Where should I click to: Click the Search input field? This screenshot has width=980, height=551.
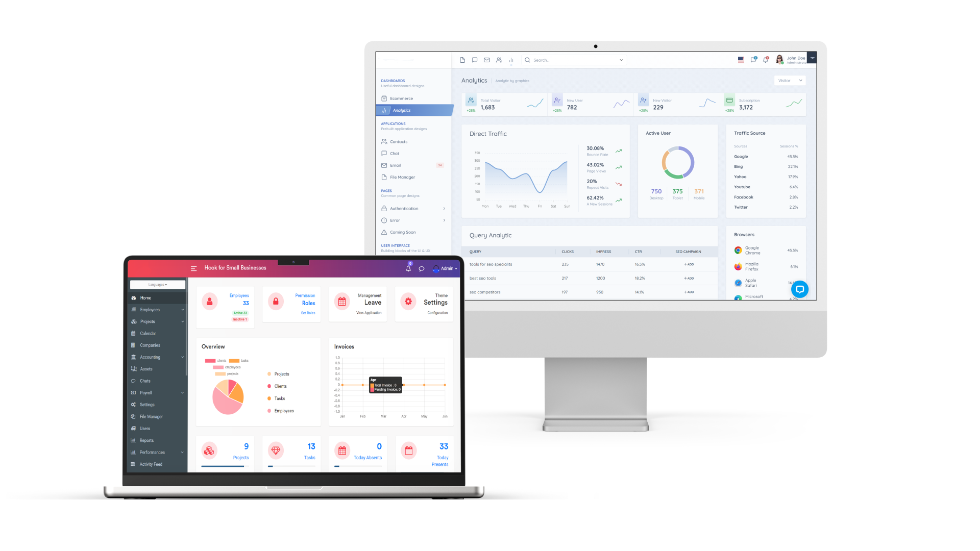pos(575,60)
